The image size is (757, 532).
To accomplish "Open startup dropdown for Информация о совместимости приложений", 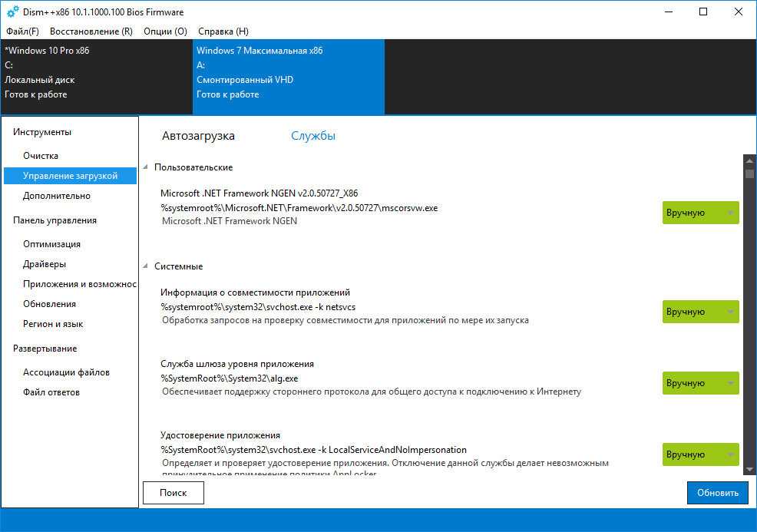I will (700, 312).
